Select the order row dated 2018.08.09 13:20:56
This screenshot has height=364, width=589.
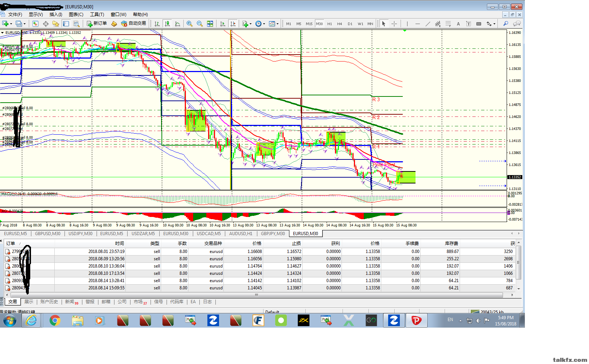(x=260, y=259)
